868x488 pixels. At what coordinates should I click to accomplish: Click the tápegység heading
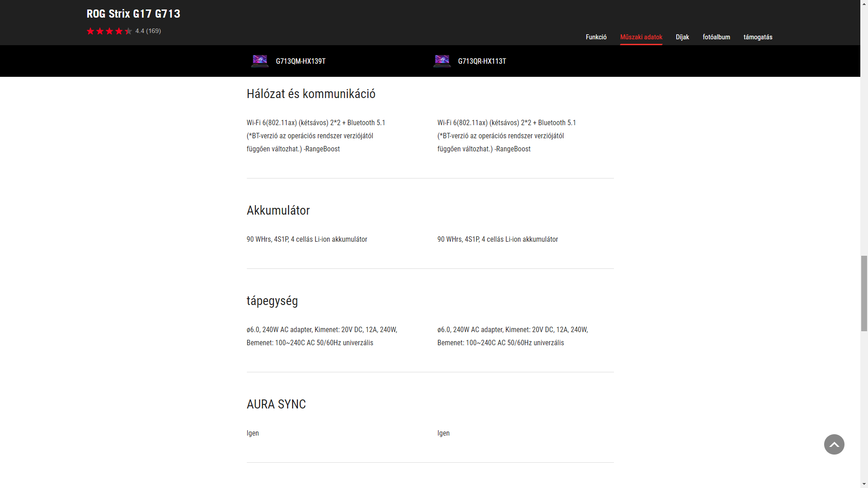(x=272, y=301)
